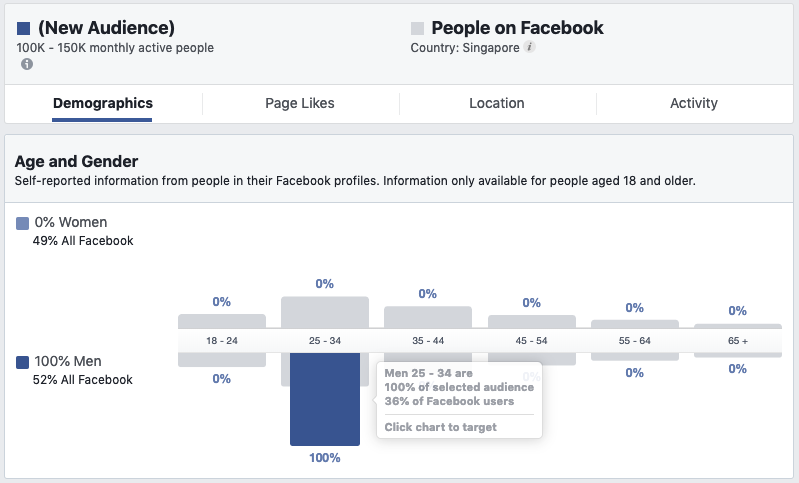The width and height of the screenshot is (799, 483).
Task: Select the 55 - 64 age group label
Action: pyautogui.click(x=634, y=341)
